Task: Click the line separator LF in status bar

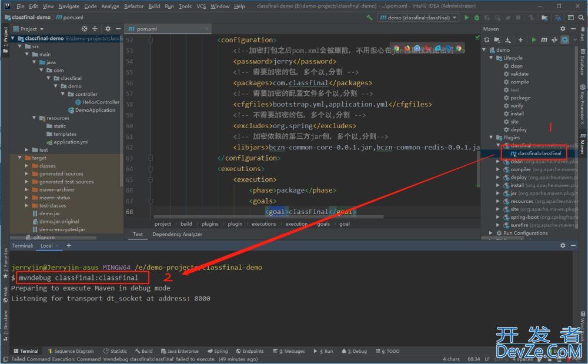Action: [x=487, y=359]
